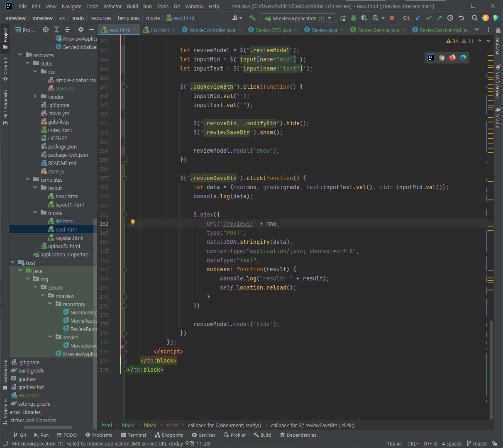Toggle the Structure tool window

click(x=5, y=411)
